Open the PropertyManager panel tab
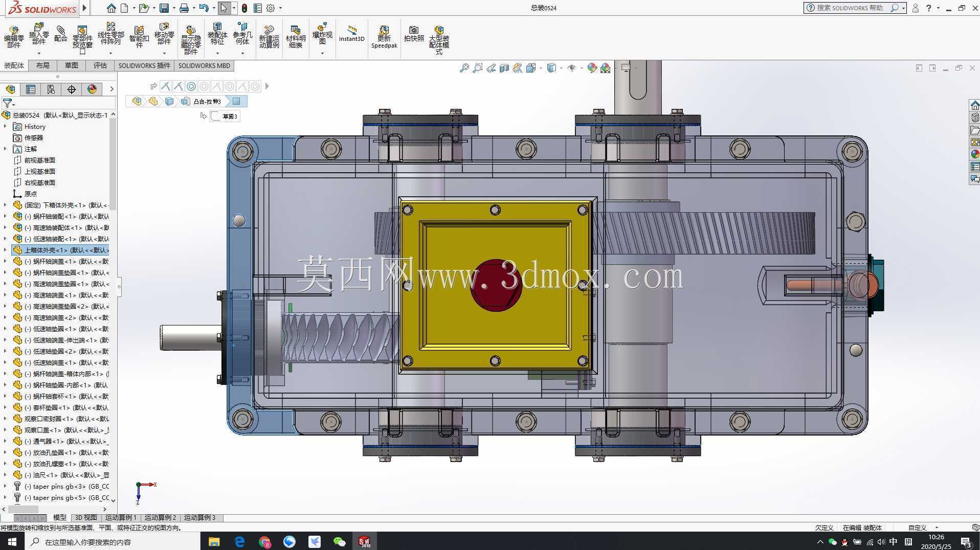This screenshot has height=550, width=980. (x=31, y=89)
